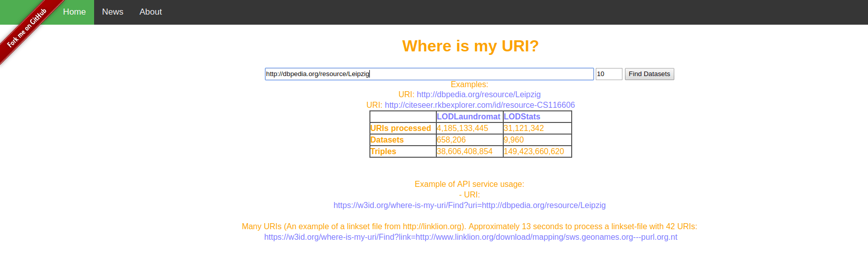Viewport: 868px width, 270px height.
Task: Open the dbpedia Leipzig example URI link
Action: (479, 95)
